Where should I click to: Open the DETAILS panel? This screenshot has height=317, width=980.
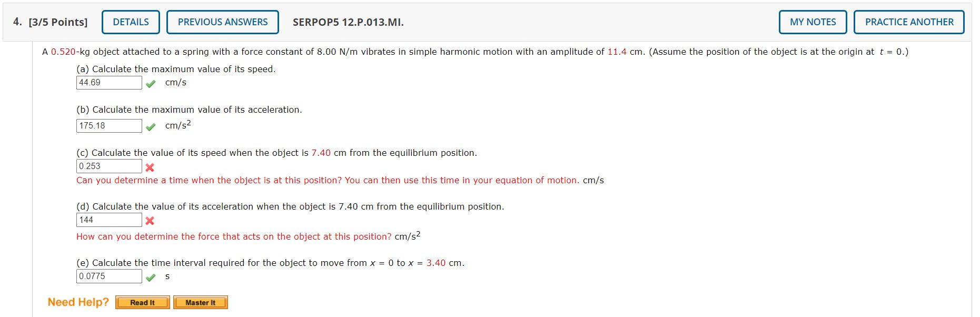pos(130,22)
